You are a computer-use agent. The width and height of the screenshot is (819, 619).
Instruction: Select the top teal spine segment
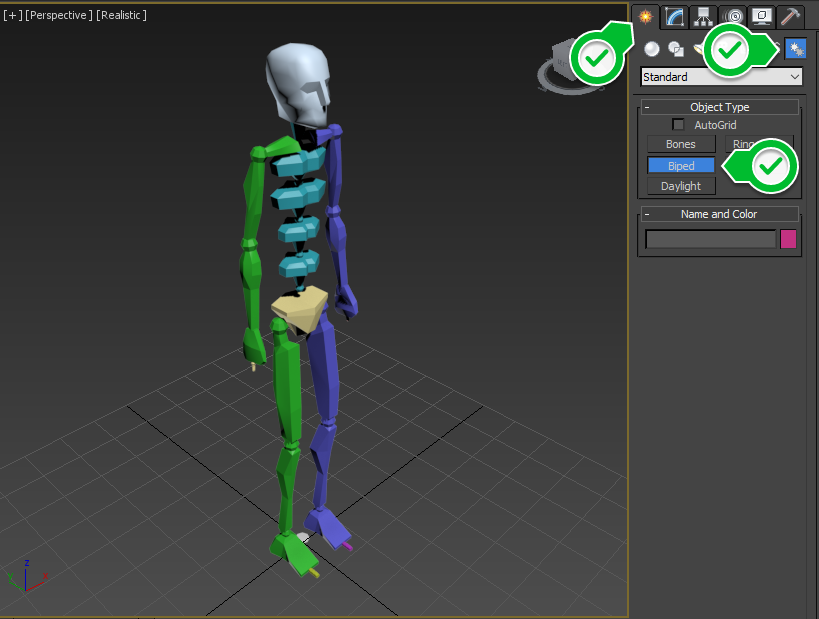click(x=298, y=161)
